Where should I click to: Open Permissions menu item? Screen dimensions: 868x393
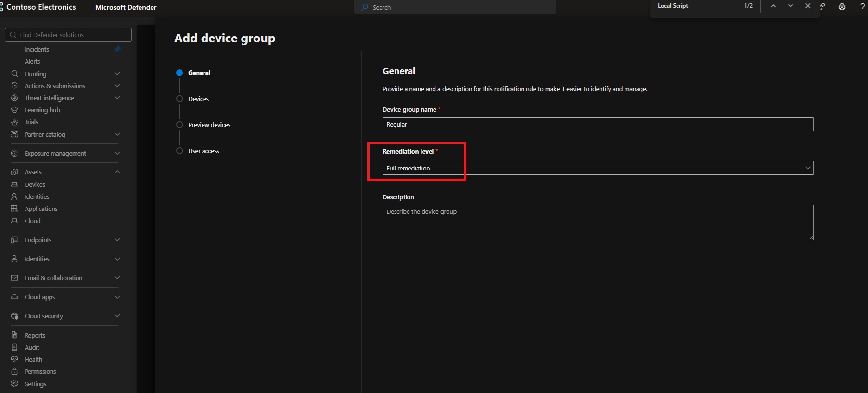click(40, 371)
